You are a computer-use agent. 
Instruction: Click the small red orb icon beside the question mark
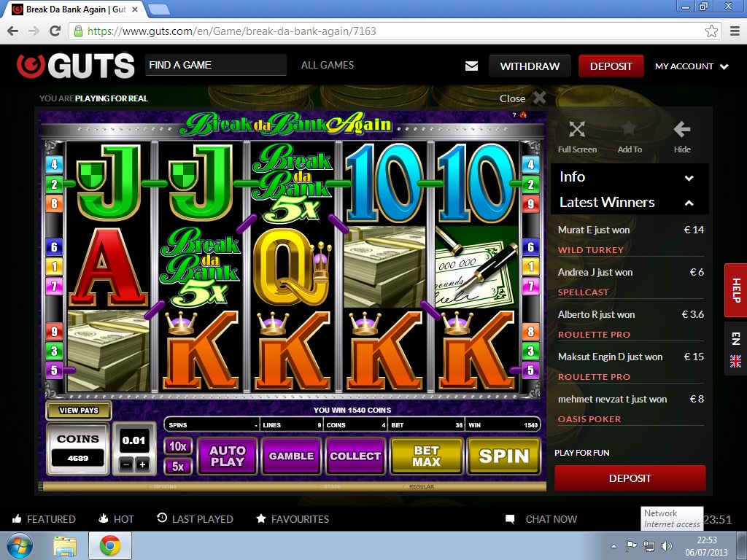pos(523,114)
